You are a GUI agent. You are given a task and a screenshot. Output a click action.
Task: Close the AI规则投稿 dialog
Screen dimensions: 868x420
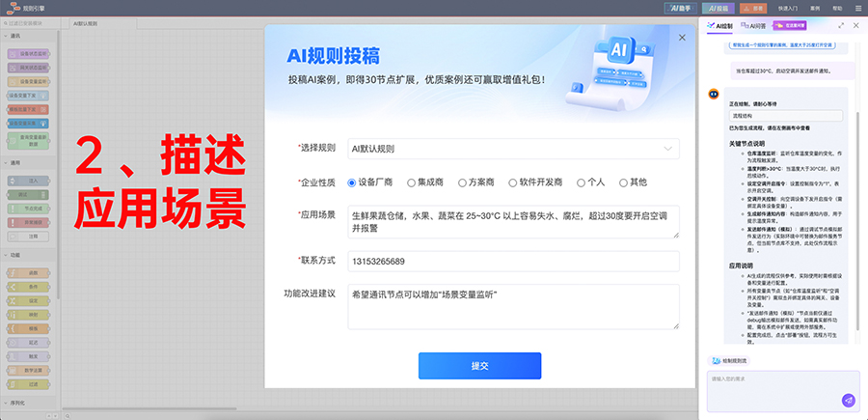(682, 38)
